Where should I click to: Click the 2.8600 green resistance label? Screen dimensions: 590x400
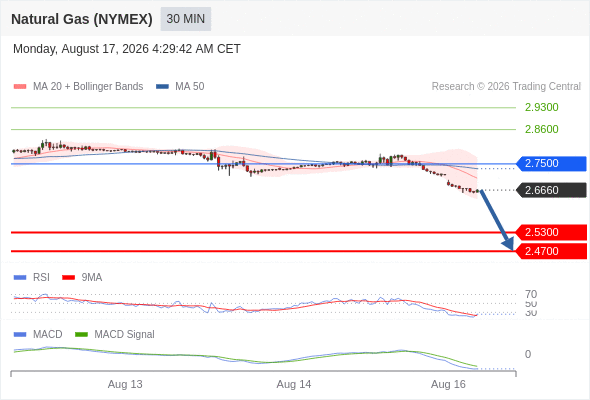pyautogui.click(x=541, y=129)
